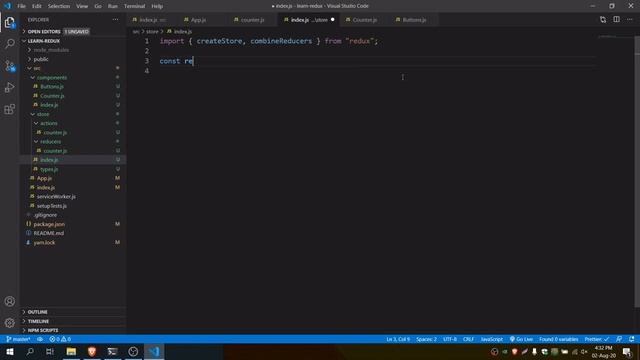
Task: Split the editor to the right
Action: point(616,20)
